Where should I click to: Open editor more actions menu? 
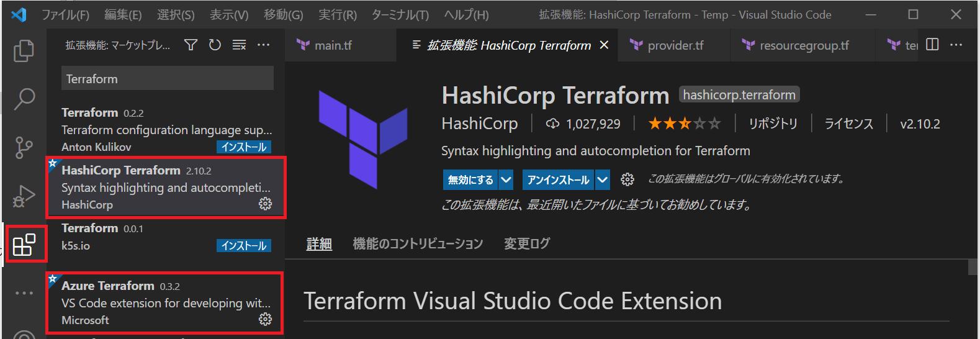point(956,45)
